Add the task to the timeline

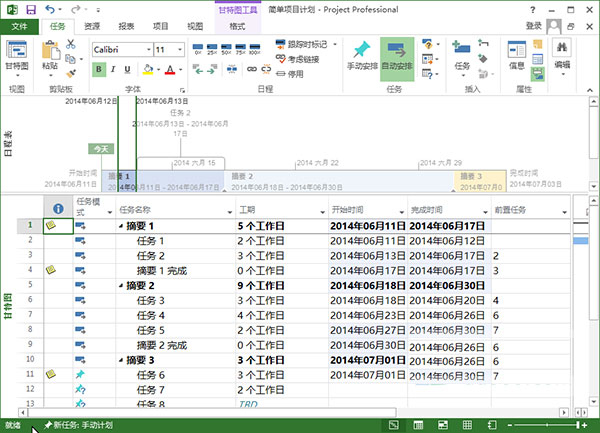click(x=538, y=73)
